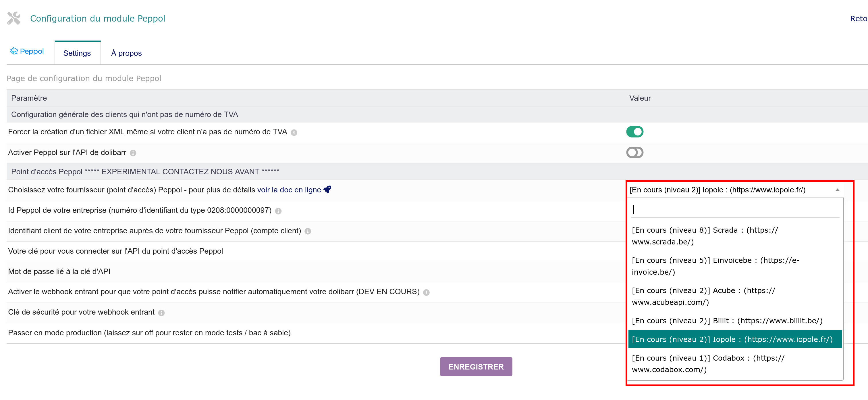Viewport: 868px width, 400px height.
Task: Click info icon next to XML creation option
Action: (x=294, y=133)
